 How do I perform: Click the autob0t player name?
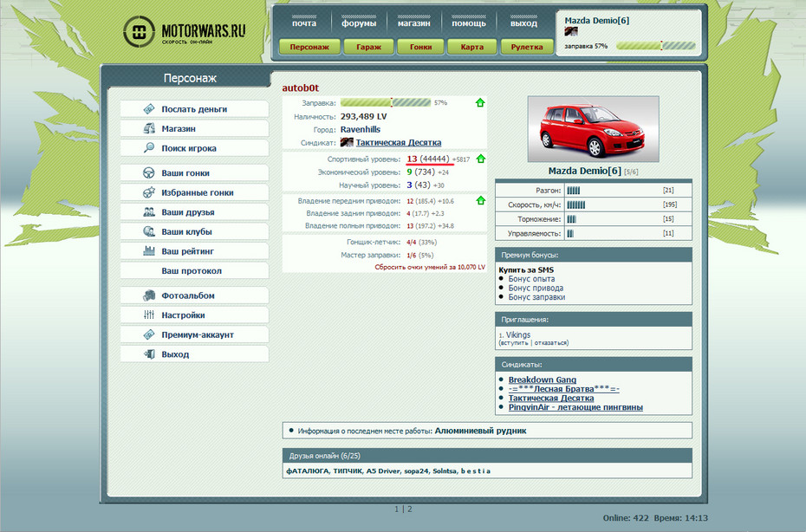point(300,88)
